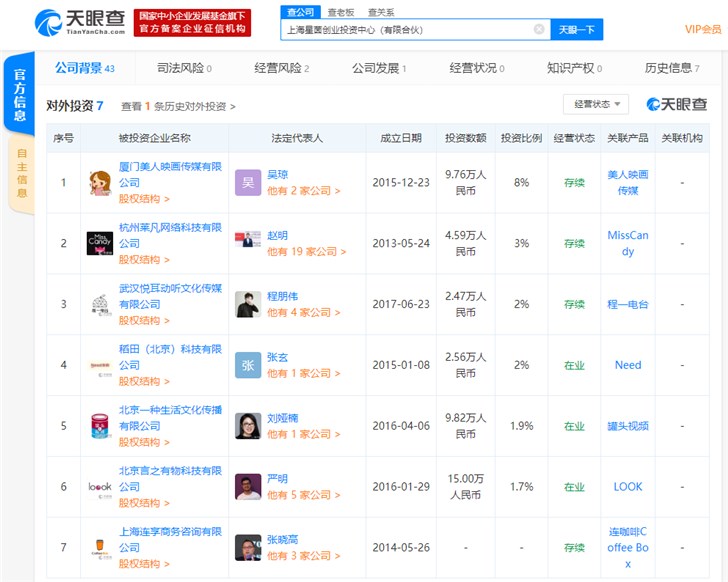Image resolution: width=728 pixels, height=582 pixels.
Task: Click 刘娅楠's profile photo
Action: 248,426
